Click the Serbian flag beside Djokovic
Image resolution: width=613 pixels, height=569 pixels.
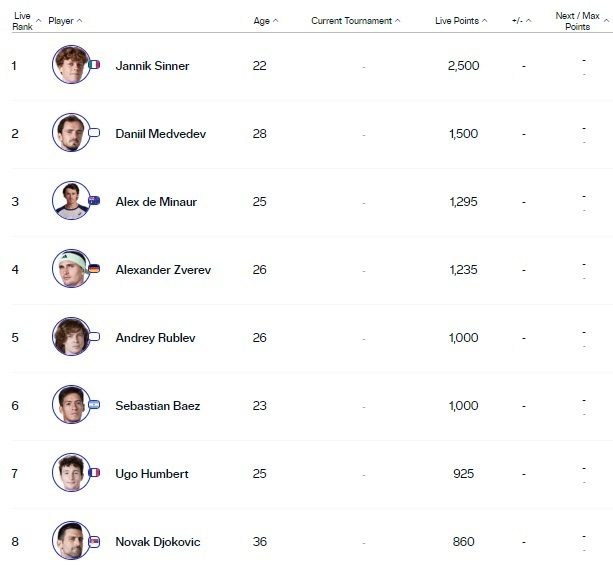[x=94, y=541]
